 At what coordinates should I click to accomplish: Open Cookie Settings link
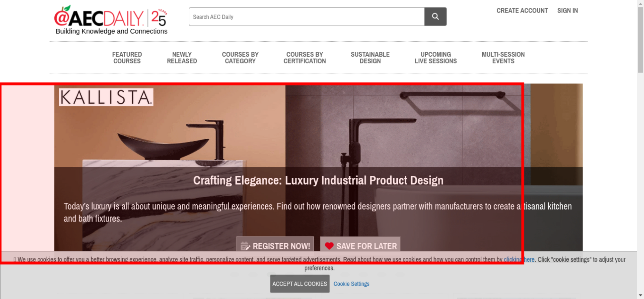click(x=351, y=284)
